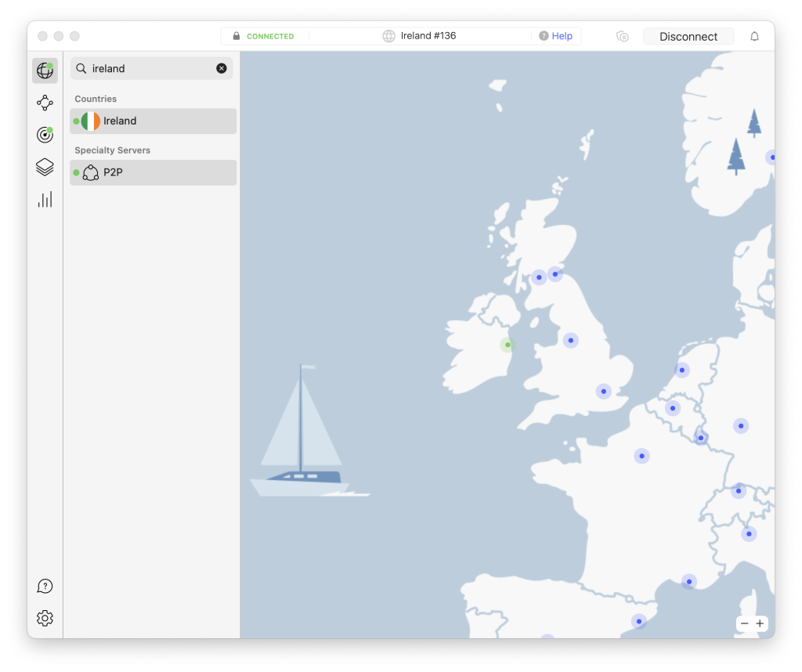802x672 pixels.
Task: Click the Germany server pin
Action: (x=741, y=425)
